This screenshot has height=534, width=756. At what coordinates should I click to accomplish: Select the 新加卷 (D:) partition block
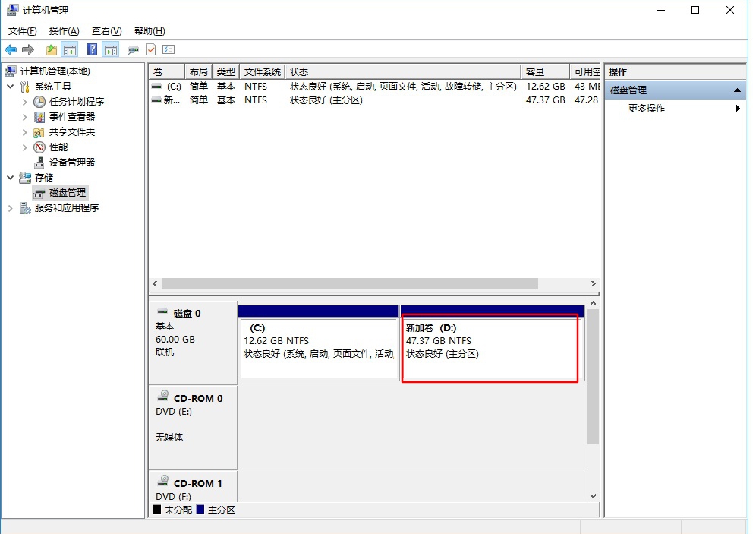point(492,343)
